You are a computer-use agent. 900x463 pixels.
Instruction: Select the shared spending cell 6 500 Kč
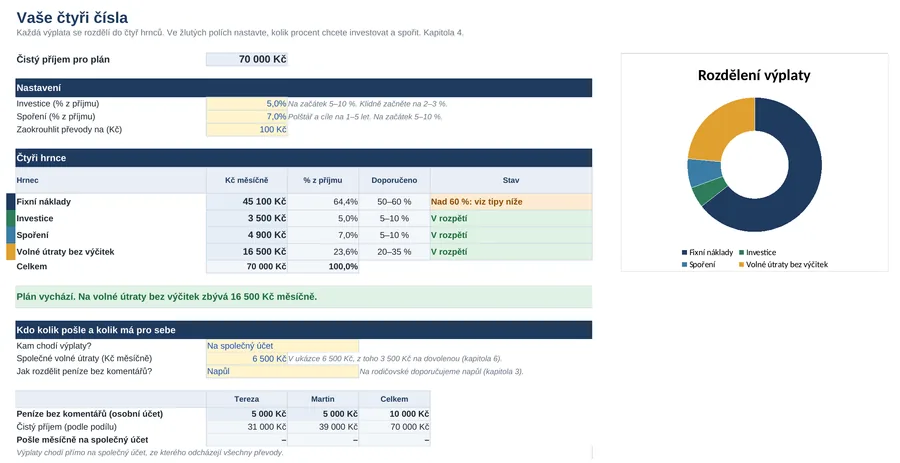tap(247, 359)
